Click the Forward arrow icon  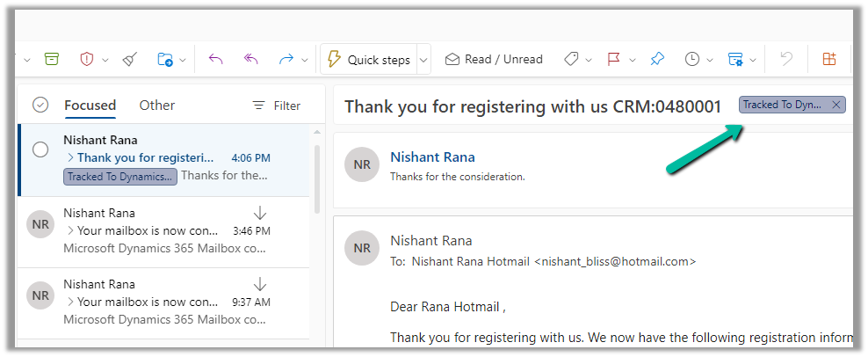(x=286, y=59)
